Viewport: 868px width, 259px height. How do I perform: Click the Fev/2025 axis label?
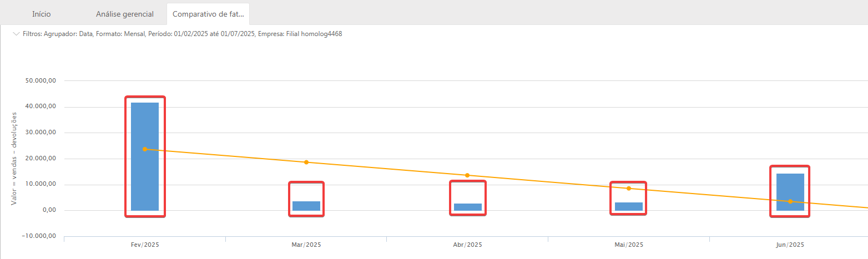click(x=145, y=245)
